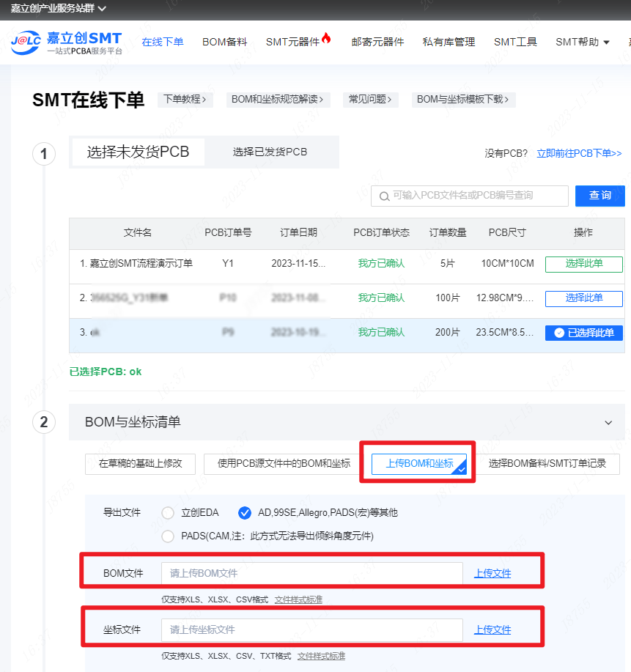Click 上传BOM和坐标 option button

[x=419, y=464]
